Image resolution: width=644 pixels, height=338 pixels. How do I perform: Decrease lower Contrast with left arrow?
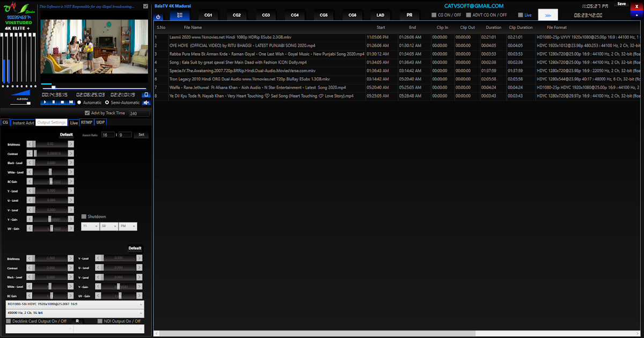(30, 268)
